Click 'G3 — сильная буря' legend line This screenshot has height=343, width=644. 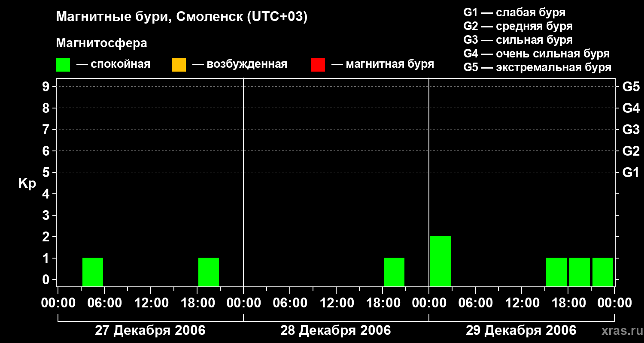pyautogui.click(x=518, y=40)
